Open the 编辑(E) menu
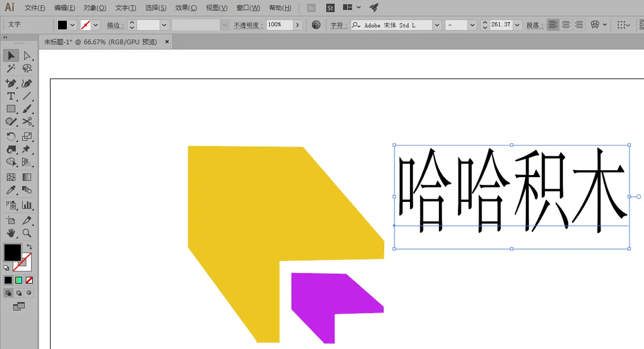The image size is (644, 349). pyautogui.click(x=65, y=8)
